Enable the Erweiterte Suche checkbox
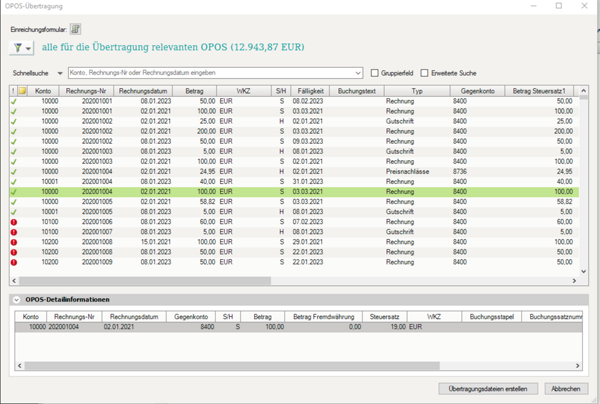600x404 pixels. click(424, 73)
